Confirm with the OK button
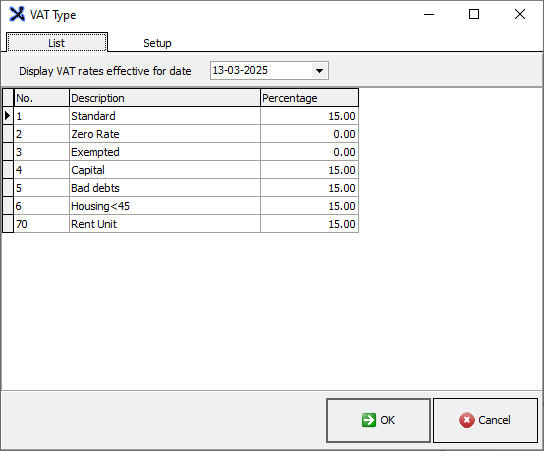This screenshot has height=451, width=544. coord(379,420)
